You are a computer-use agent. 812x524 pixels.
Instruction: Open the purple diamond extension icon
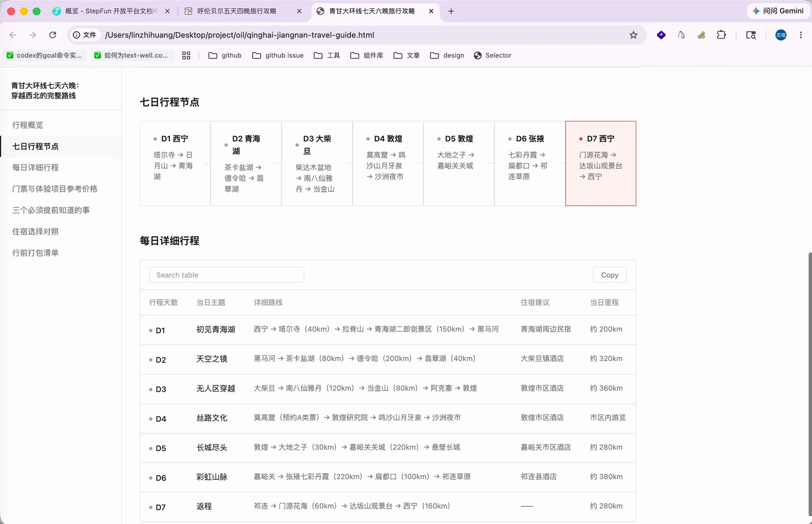pyautogui.click(x=661, y=35)
